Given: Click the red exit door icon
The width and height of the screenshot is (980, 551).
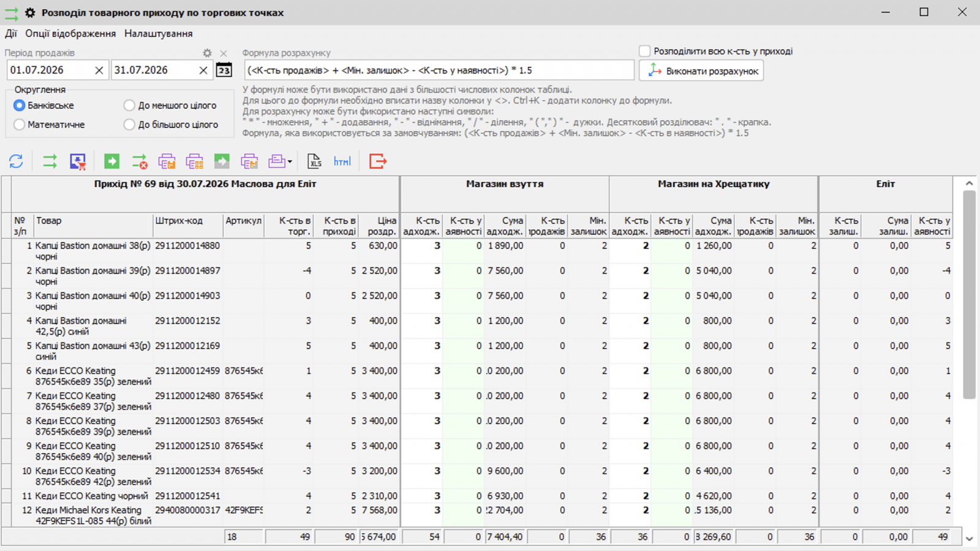Looking at the screenshot, I should (x=378, y=161).
